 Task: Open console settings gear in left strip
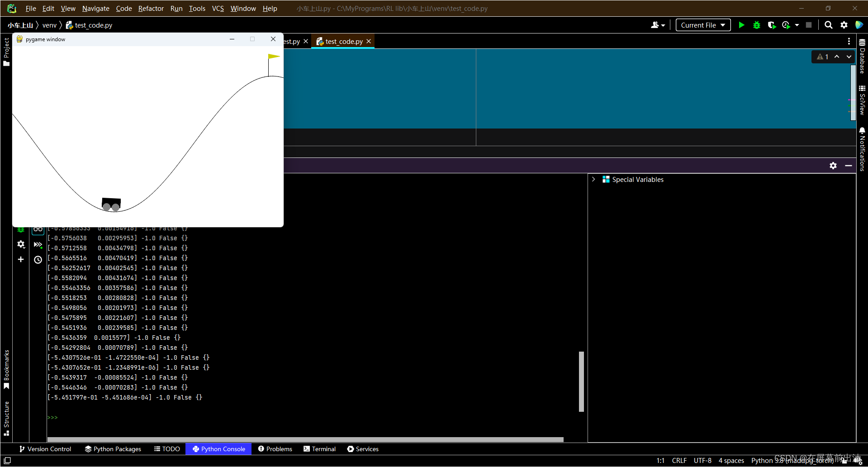click(21, 244)
